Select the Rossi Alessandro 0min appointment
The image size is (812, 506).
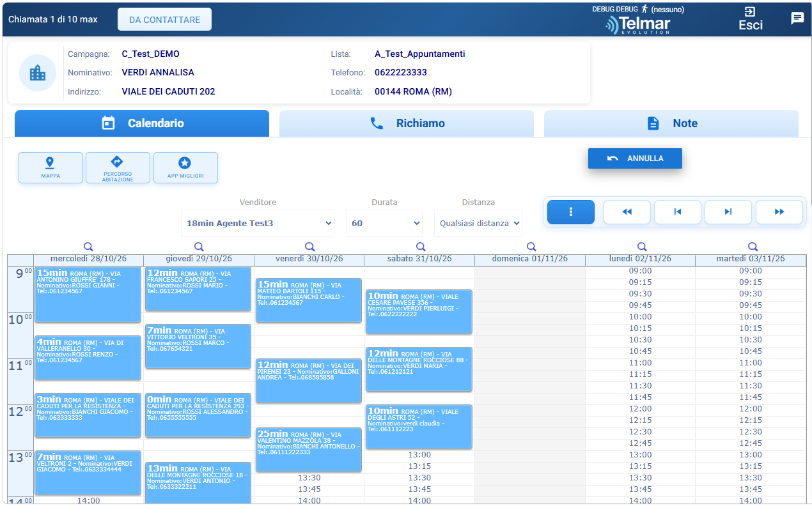tap(198, 415)
